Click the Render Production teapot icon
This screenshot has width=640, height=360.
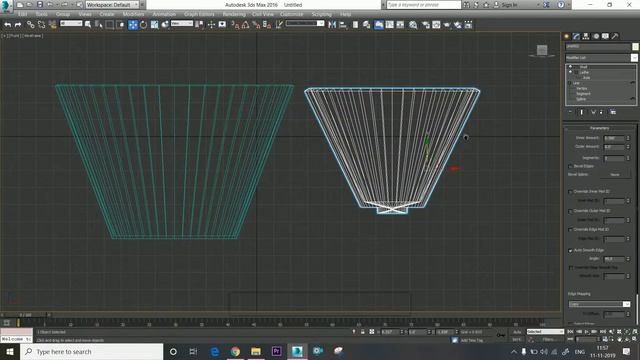[447, 25]
